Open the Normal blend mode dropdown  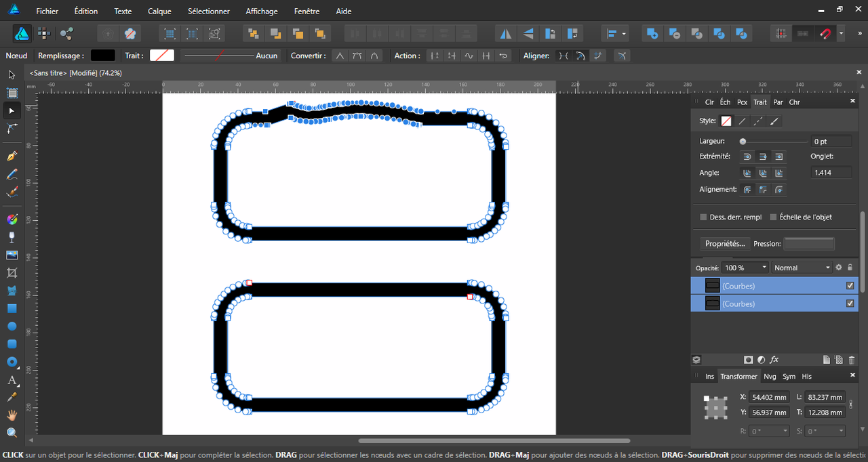tap(802, 268)
